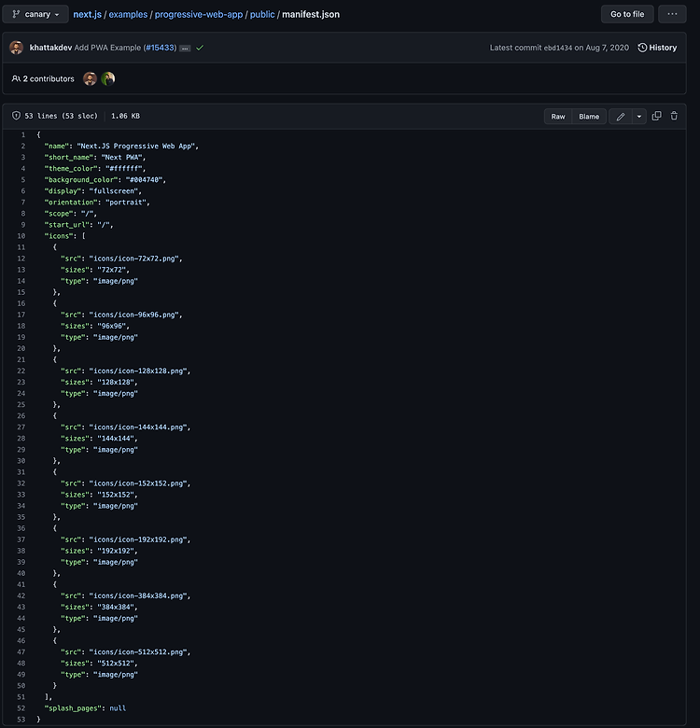Open the History link

[657, 48]
